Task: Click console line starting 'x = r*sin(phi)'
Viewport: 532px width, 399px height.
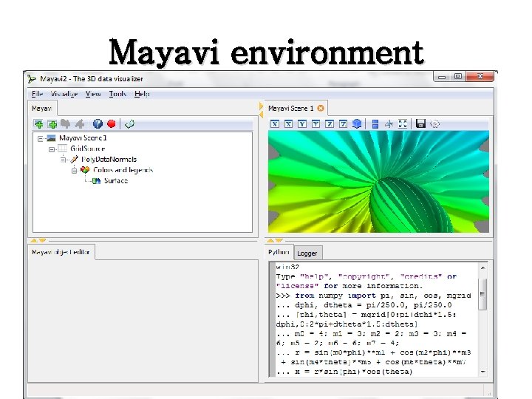Action: click(344, 372)
